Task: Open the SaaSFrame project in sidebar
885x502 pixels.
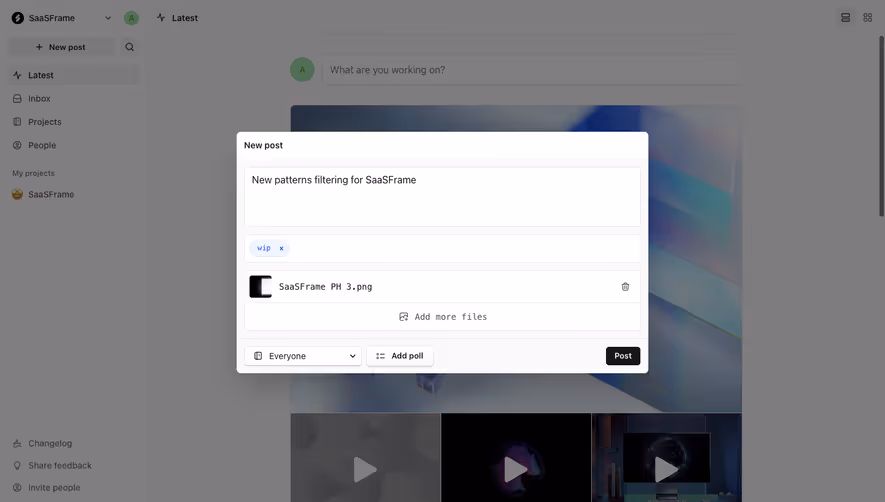Action: tap(73, 194)
